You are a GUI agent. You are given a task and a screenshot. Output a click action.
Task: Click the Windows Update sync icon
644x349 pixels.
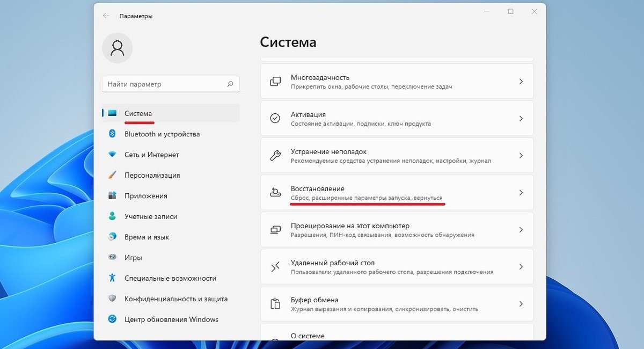pos(112,319)
